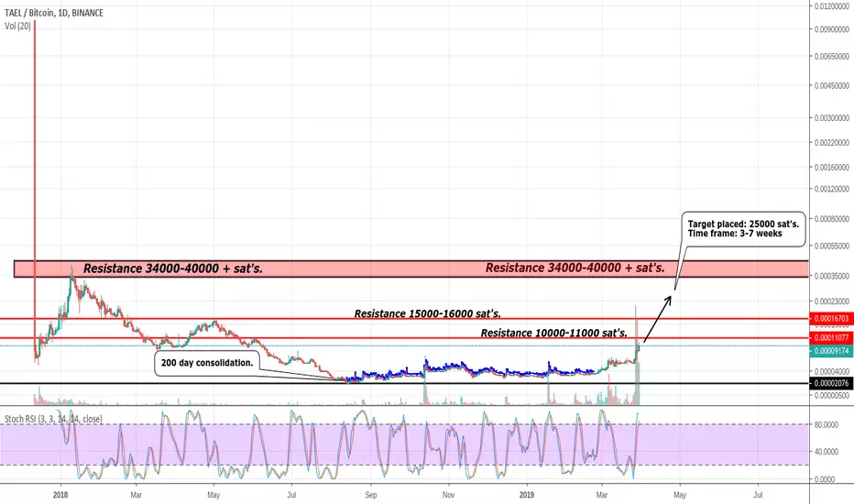Select the black horizontal support line
Screen dimensions: 854x504
pyautogui.click(x=405, y=383)
